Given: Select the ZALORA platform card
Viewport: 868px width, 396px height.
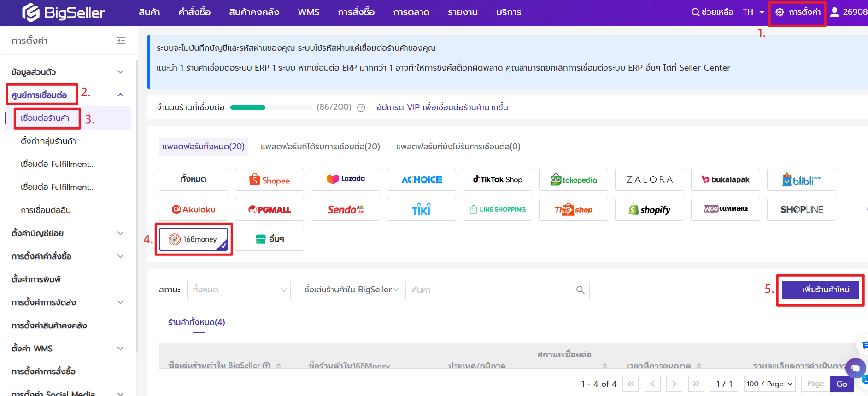Looking at the screenshot, I should click(650, 179).
